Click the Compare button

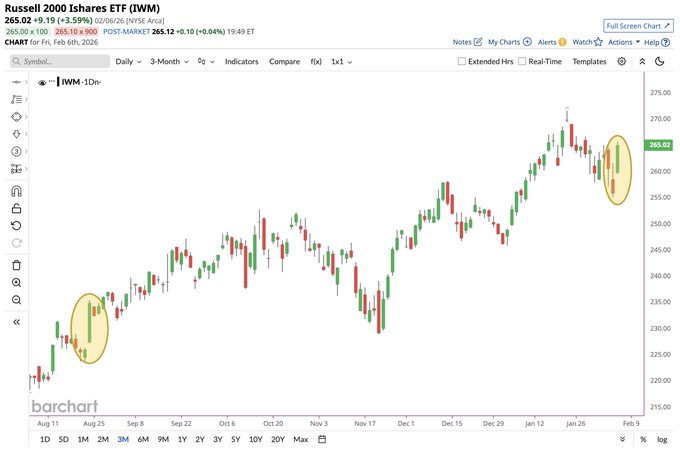click(284, 62)
